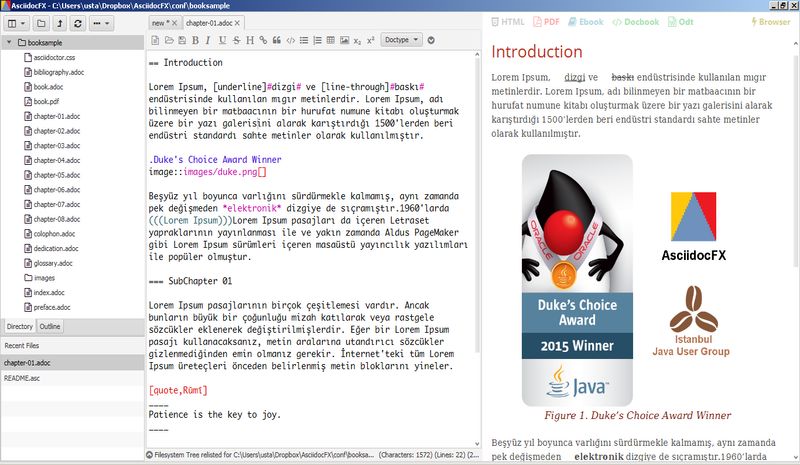Open the more options ellipsis dropdown
The width and height of the screenshot is (800, 465).
[101, 23]
